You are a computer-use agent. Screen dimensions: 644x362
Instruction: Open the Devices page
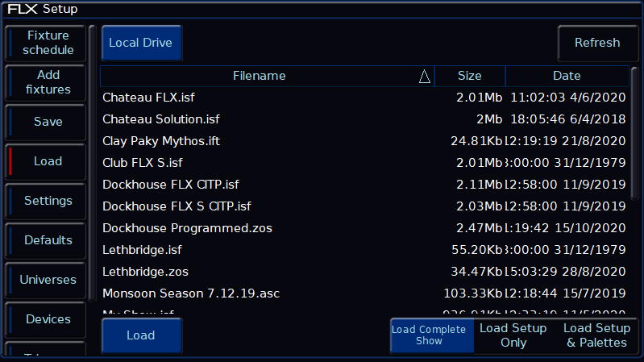click(x=46, y=319)
